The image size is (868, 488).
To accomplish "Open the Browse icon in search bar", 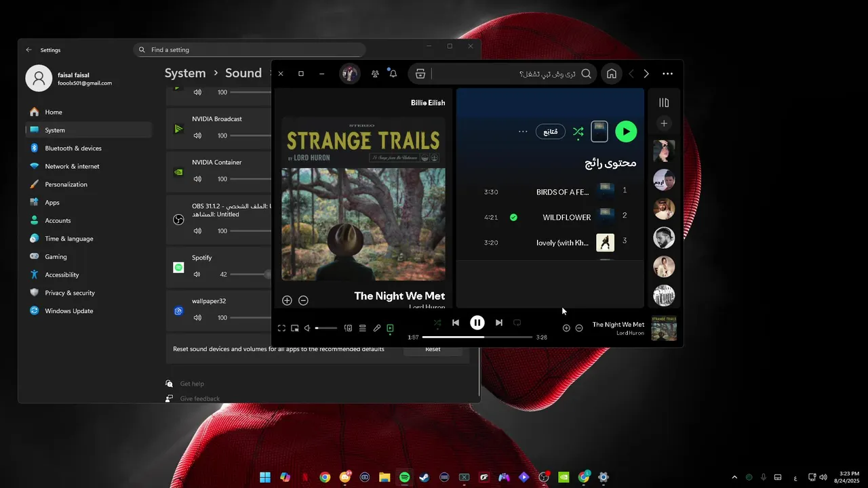I will [x=420, y=74].
